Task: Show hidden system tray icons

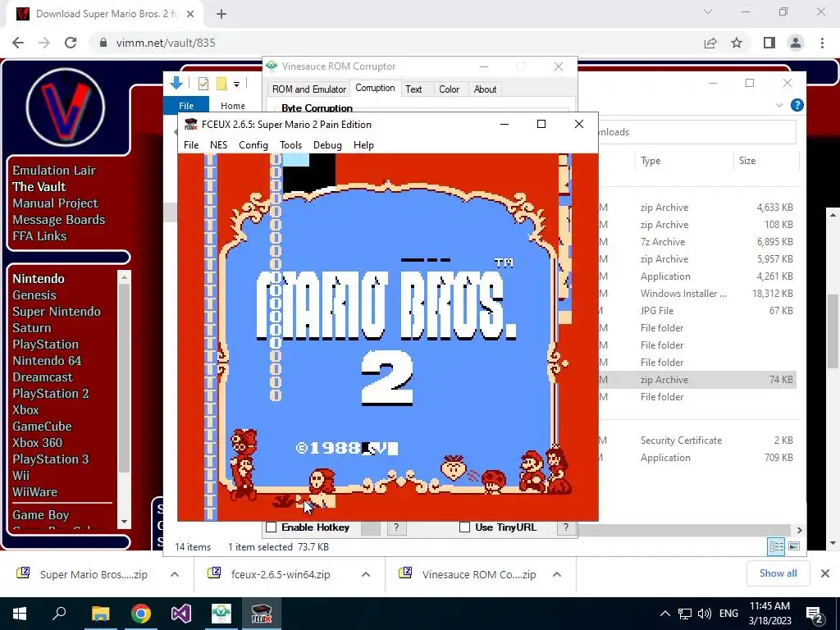Action: [x=664, y=614]
